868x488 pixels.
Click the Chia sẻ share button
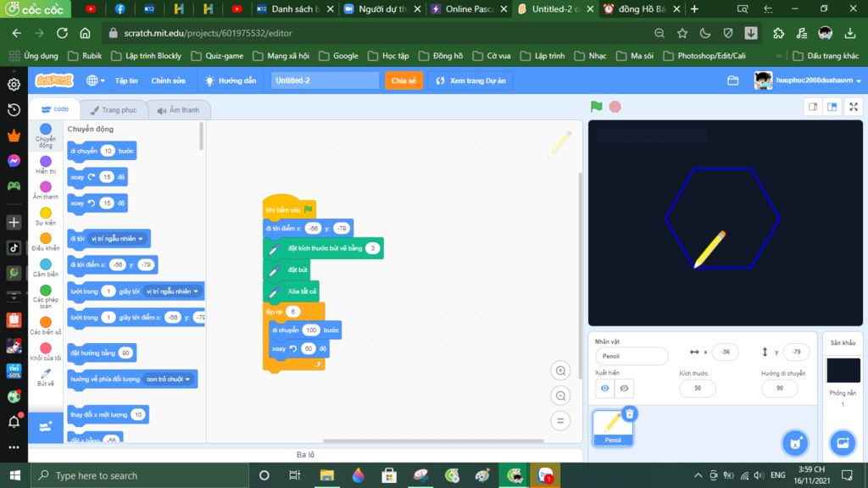click(x=403, y=80)
